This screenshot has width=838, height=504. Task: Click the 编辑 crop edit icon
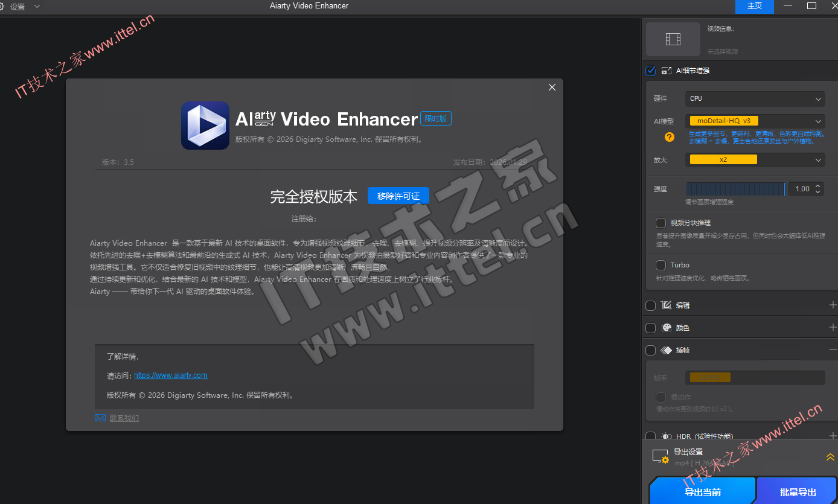[x=667, y=305]
